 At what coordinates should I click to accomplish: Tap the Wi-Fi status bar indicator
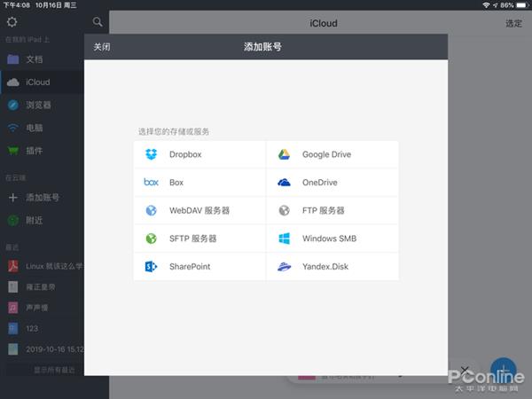point(486,5)
